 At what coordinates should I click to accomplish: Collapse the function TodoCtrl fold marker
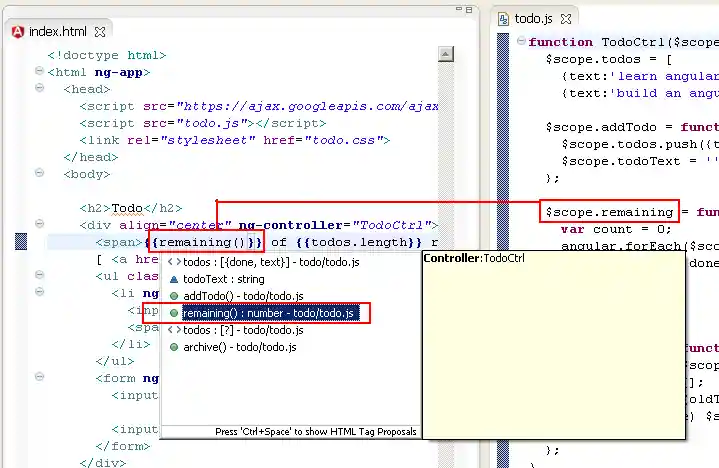[x=520, y=42]
